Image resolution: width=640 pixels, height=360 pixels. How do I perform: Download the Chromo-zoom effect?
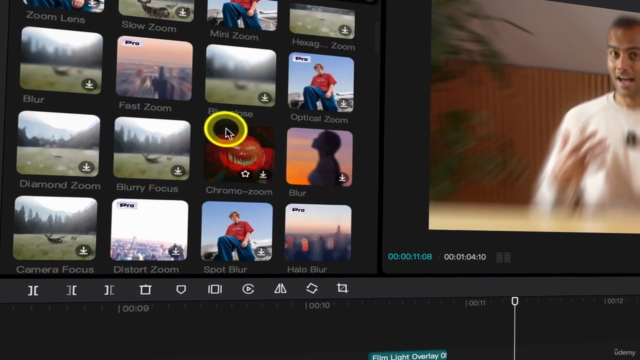click(x=263, y=175)
